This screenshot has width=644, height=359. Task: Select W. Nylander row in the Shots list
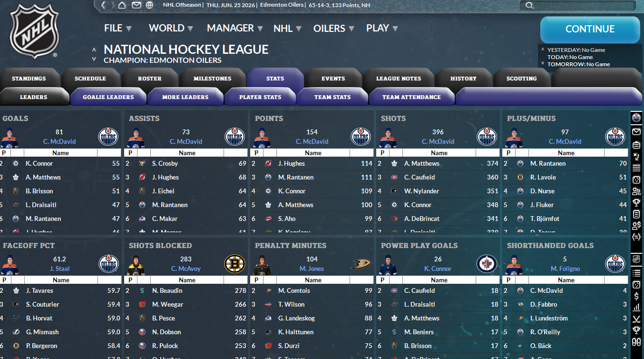pos(438,191)
